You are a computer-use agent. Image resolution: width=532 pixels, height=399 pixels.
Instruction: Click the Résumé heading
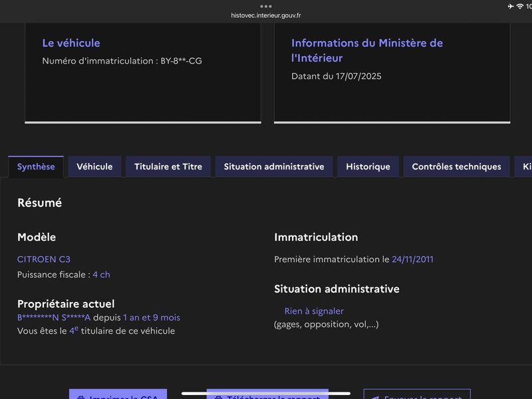click(x=40, y=203)
